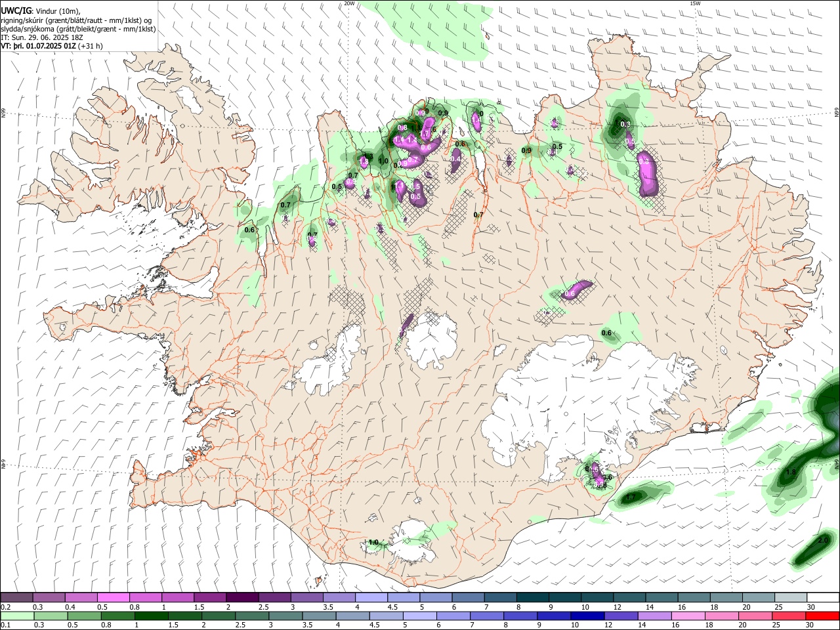Click the bottom legend's red swatch at 30

[x=824, y=616]
